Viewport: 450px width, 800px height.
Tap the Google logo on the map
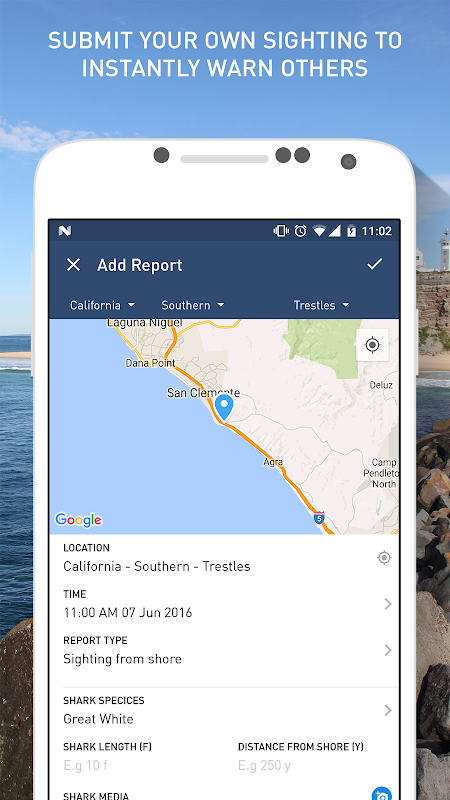click(x=79, y=520)
